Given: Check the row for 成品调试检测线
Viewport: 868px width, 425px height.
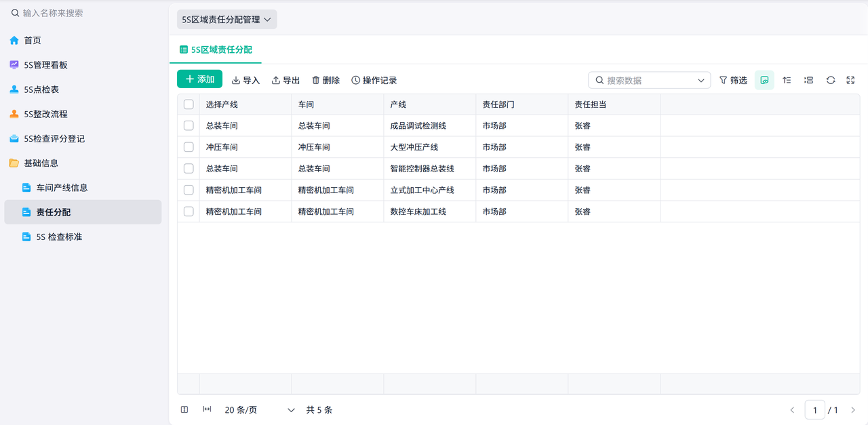Looking at the screenshot, I should point(189,125).
